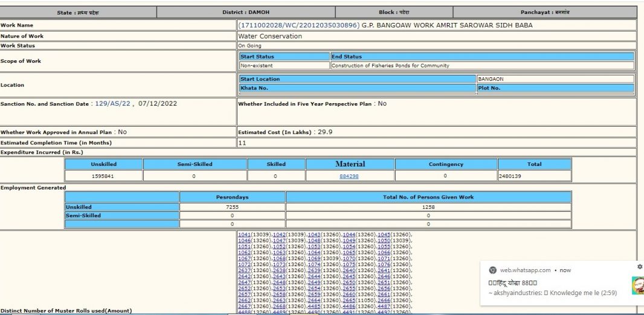This screenshot has width=644, height=315.
Task: Open muster roll 1050 link
Action: coord(384,240)
